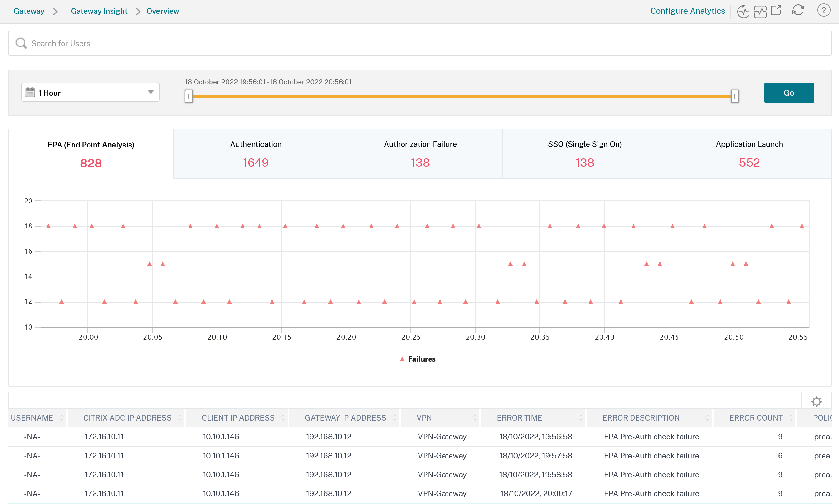Click the circular activity pulse icon

(743, 11)
